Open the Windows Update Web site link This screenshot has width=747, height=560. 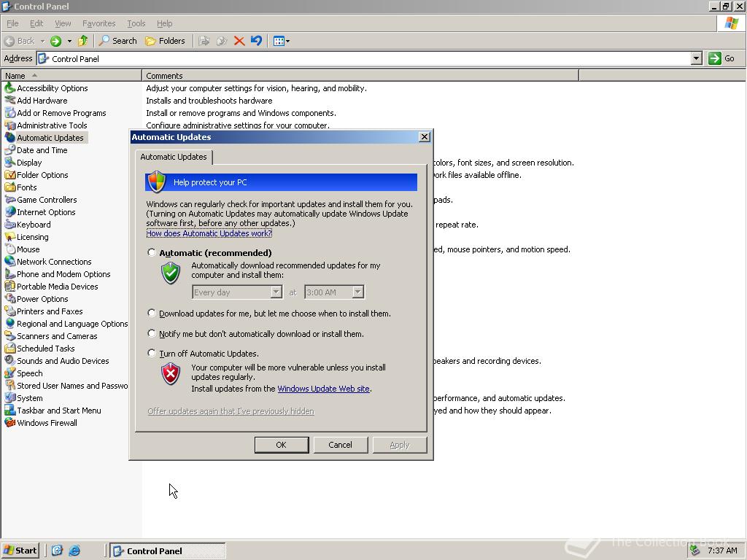323,389
